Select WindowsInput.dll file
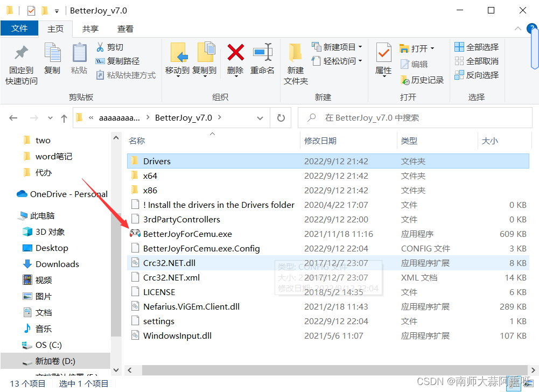Viewport: 539px width, 392px height. click(328, 335)
